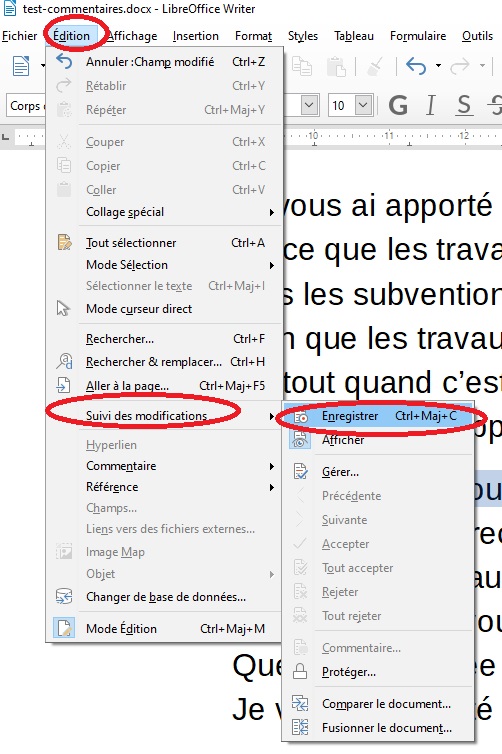Toggle underline with the S button
The image size is (502, 754).
click(x=464, y=105)
